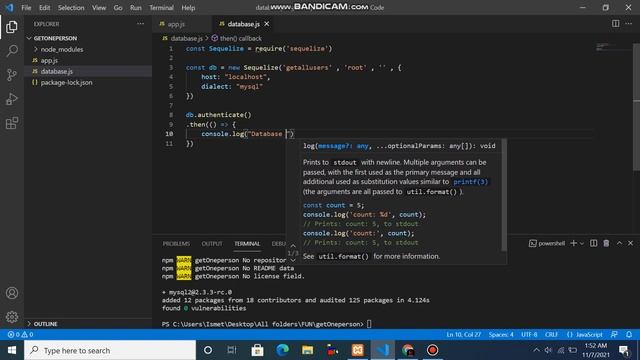Expand the node_modules folder

tap(88, 49)
